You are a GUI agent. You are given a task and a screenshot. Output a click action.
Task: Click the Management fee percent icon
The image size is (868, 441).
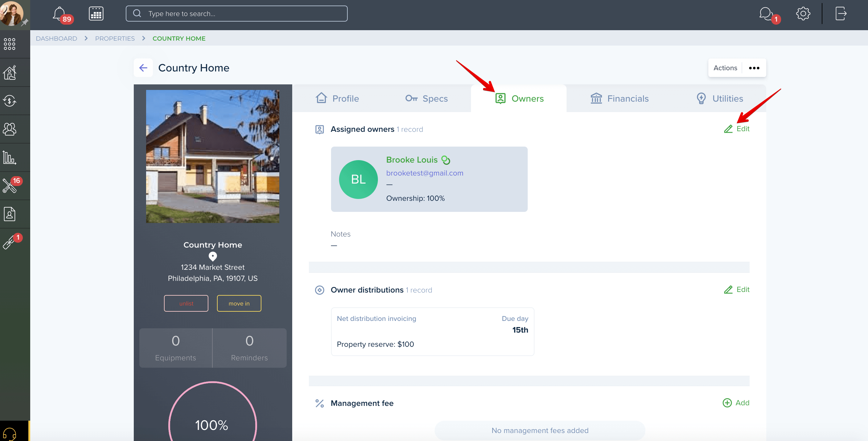[319, 403]
